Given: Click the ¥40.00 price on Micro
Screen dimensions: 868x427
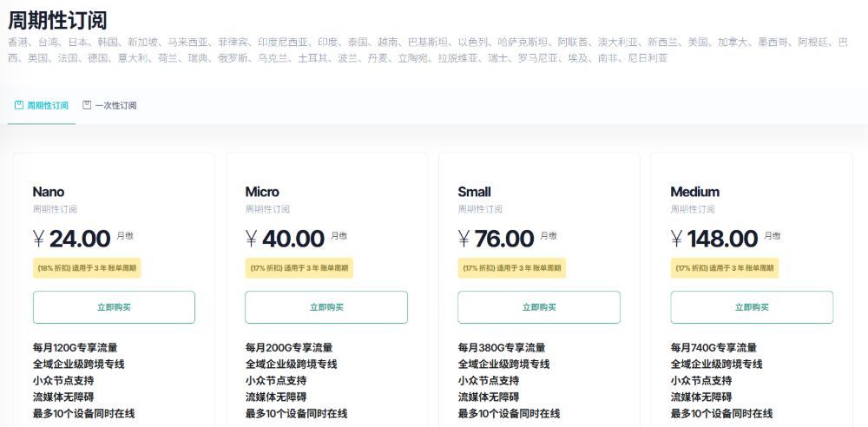Looking at the screenshot, I should pos(286,239).
